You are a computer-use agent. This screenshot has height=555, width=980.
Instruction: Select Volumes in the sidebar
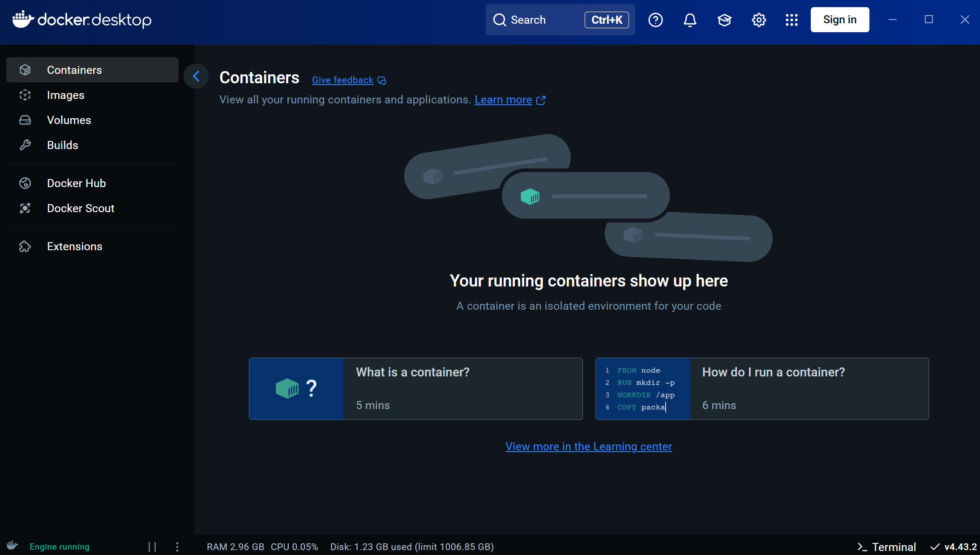coord(92,120)
